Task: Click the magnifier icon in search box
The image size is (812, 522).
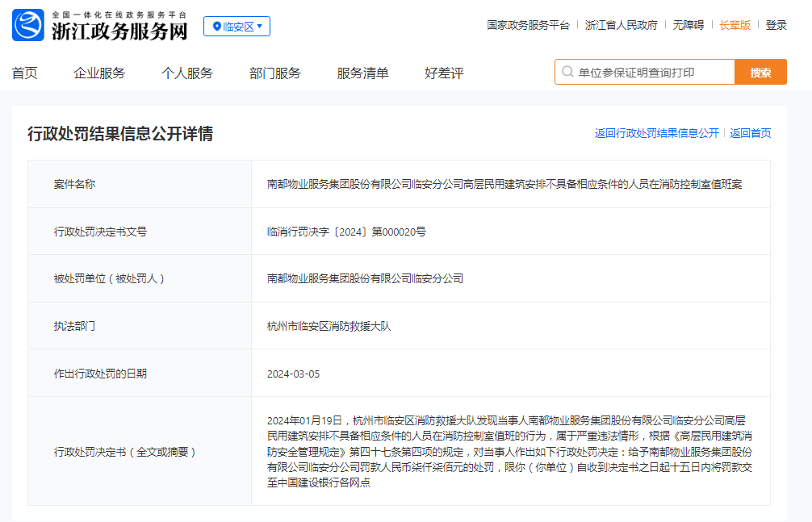Action: pos(567,72)
